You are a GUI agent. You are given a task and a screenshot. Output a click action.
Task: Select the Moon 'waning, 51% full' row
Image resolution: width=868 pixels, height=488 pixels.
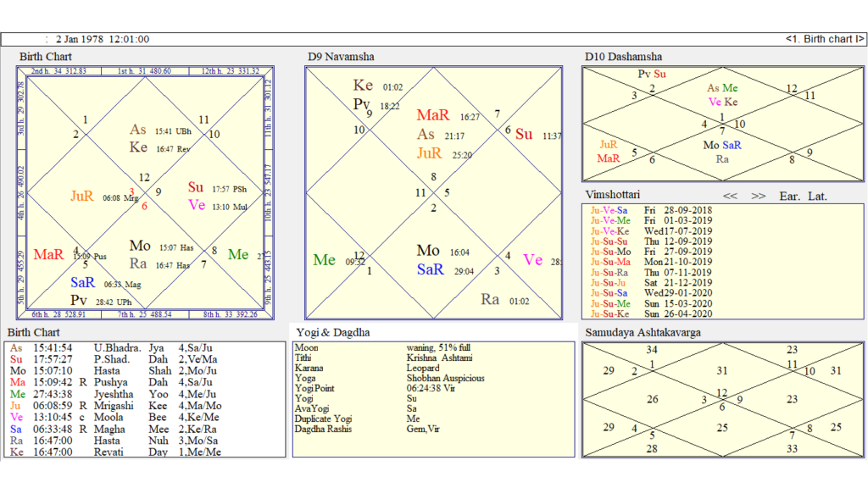point(382,348)
